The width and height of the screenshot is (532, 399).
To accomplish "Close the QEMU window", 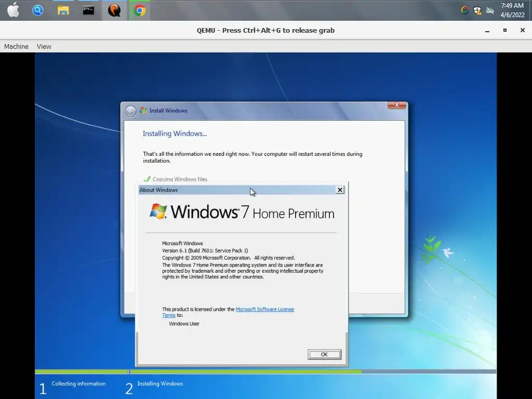I will click(x=523, y=30).
